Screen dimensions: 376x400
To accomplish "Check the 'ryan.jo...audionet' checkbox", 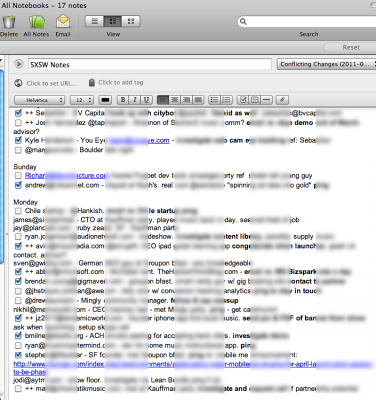I will click(18, 236).
